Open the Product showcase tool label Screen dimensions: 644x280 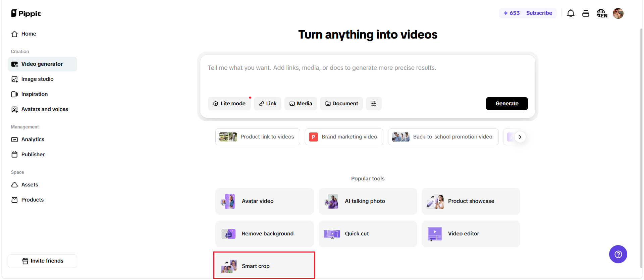pos(471,201)
